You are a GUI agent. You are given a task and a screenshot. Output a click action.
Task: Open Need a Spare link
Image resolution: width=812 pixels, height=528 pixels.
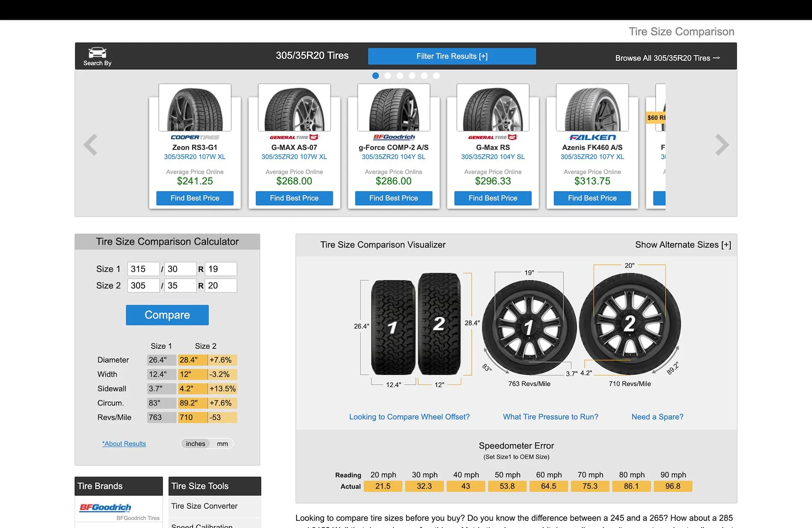(x=657, y=417)
